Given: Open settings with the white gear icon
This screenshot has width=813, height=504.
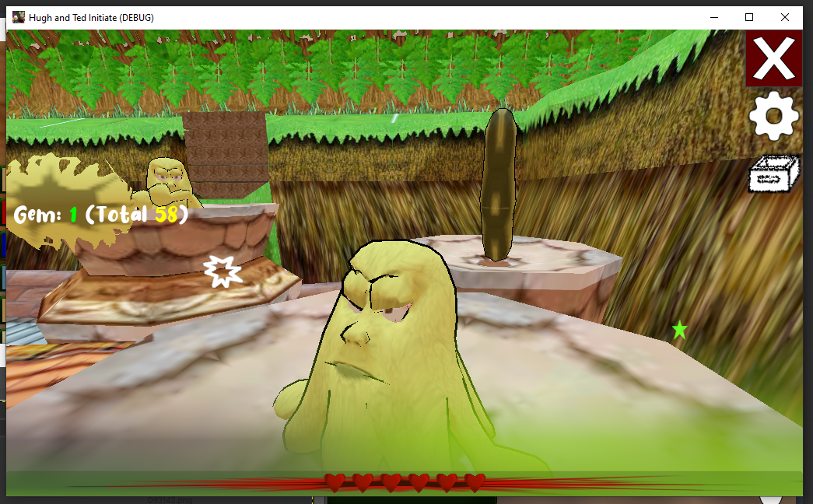Looking at the screenshot, I should (773, 116).
